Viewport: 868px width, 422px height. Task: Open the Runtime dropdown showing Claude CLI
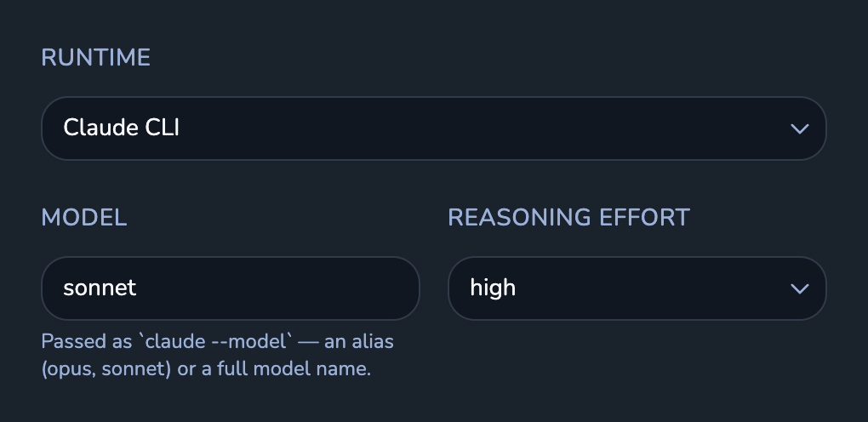coord(433,128)
